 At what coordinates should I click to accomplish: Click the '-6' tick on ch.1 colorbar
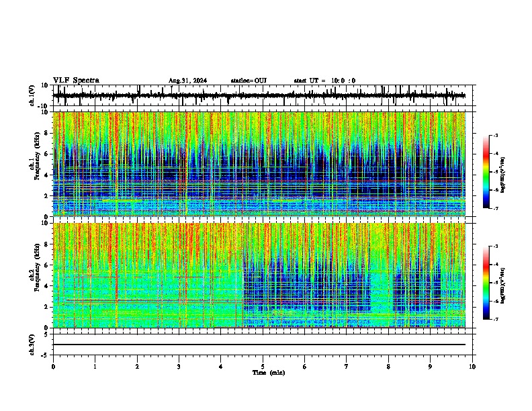point(496,190)
